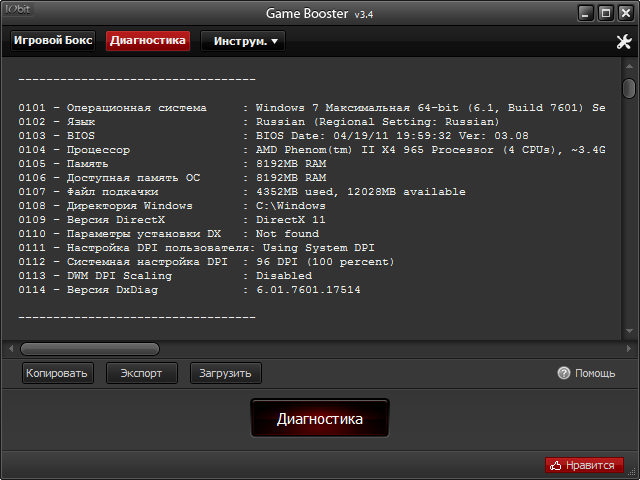
Task: Click the horizontal scrollbar thumb
Action: tap(90, 348)
